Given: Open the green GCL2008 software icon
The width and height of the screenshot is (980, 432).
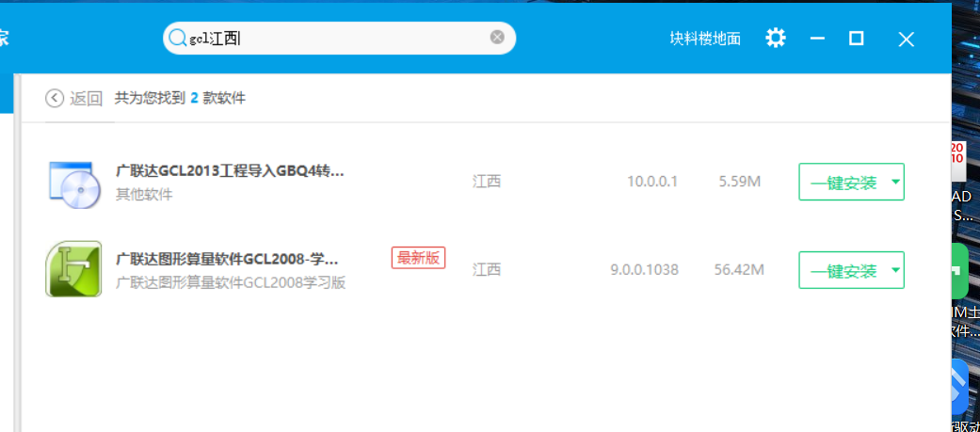Looking at the screenshot, I should [73, 269].
